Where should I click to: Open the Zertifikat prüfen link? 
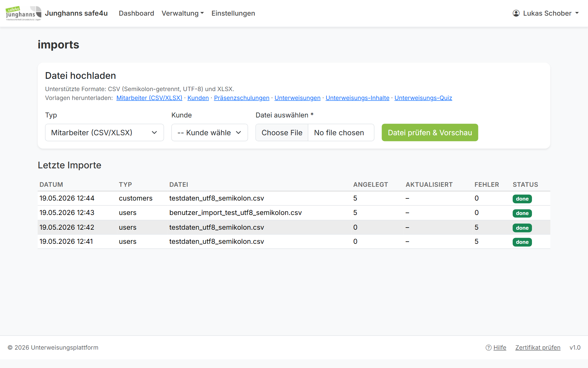tap(538, 347)
